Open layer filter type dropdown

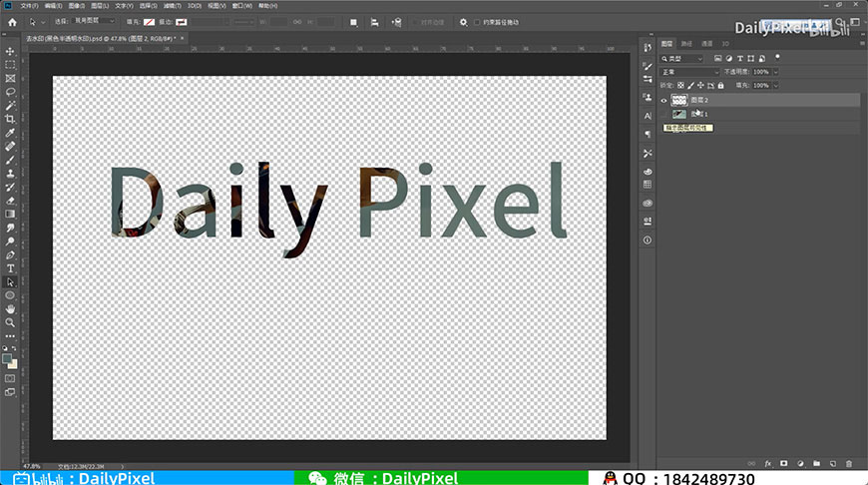(681, 58)
